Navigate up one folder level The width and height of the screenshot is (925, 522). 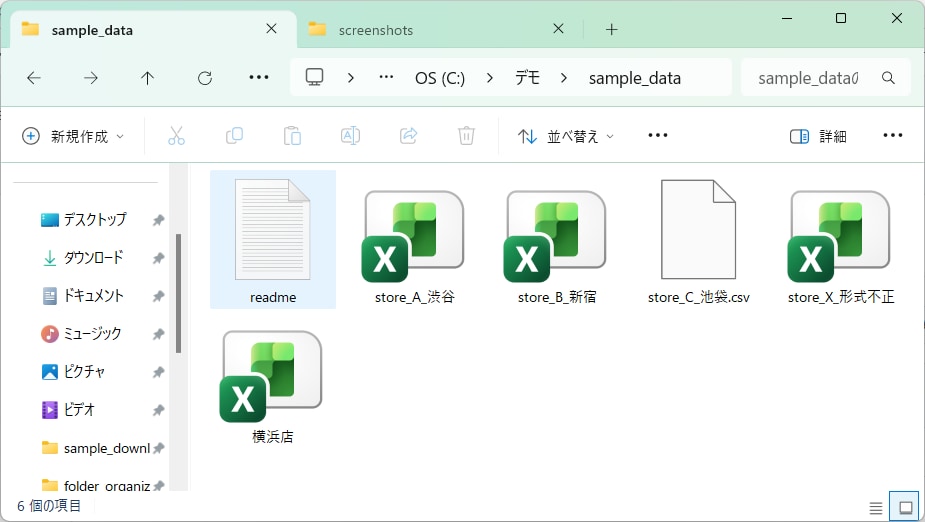coord(147,78)
